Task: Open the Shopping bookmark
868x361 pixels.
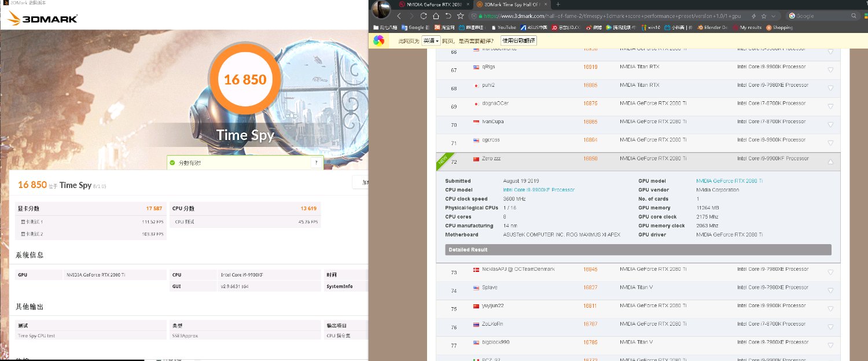Action: (x=779, y=27)
